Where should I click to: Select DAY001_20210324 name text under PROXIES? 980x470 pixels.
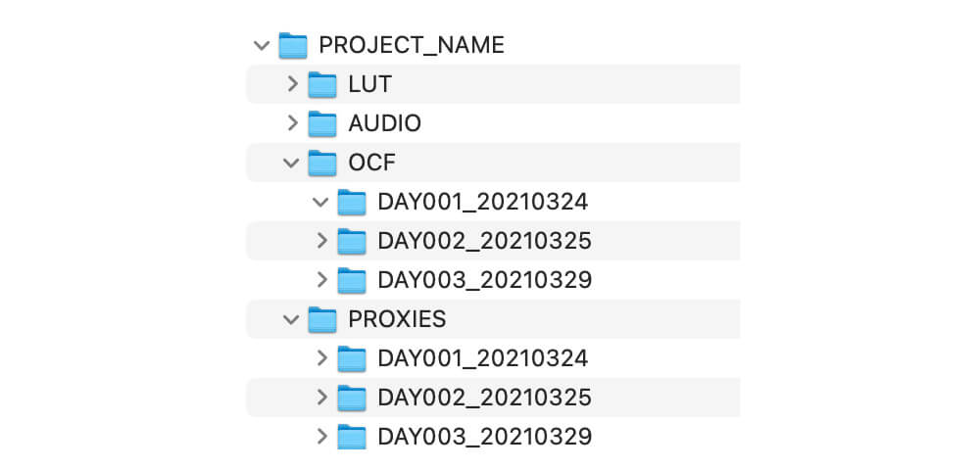tap(483, 358)
